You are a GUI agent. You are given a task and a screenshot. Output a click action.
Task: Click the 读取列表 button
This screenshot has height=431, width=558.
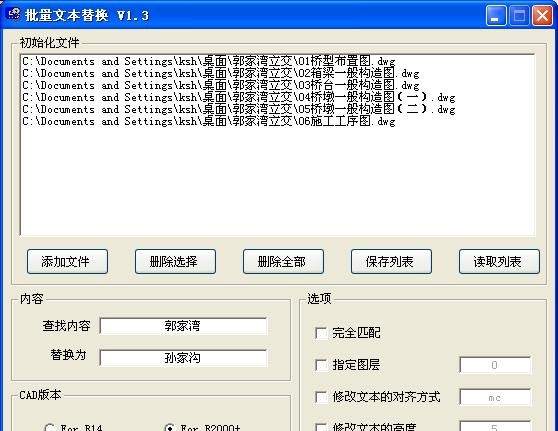499,262
